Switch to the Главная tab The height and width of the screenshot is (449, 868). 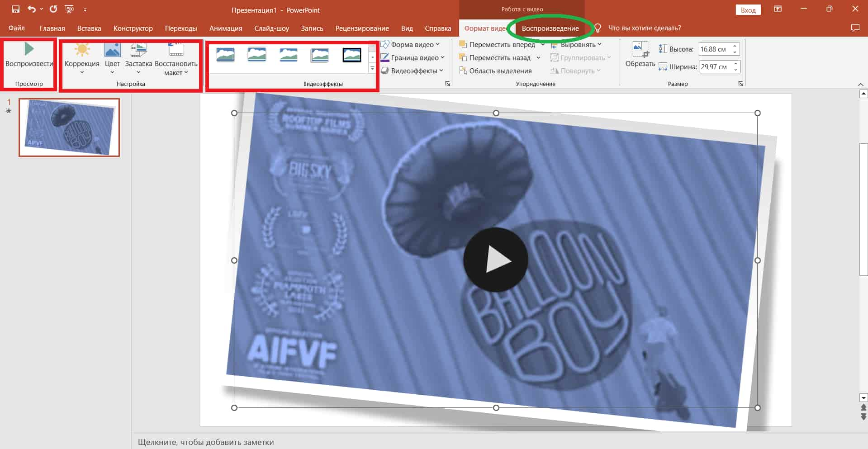[52, 28]
